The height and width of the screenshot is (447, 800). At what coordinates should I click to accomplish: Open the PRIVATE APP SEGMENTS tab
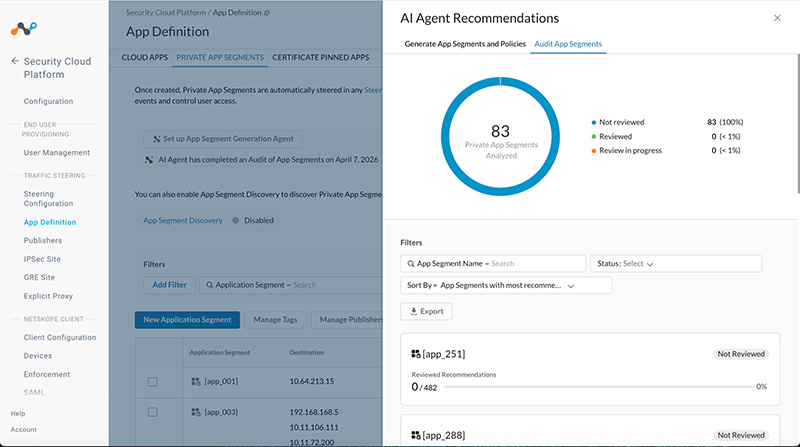(220, 57)
